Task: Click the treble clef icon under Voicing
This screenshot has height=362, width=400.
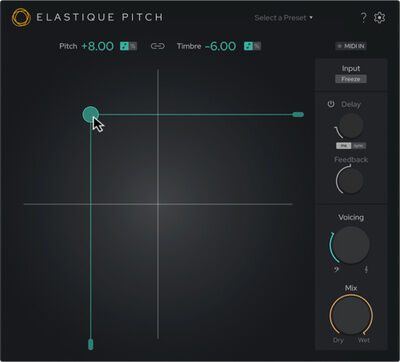Action: click(x=366, y=270)
